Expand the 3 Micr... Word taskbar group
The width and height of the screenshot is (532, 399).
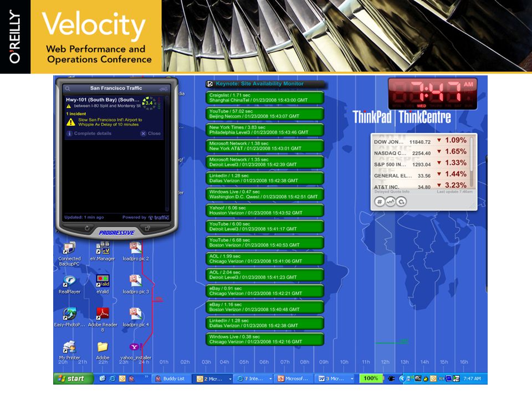click(352, 379)
